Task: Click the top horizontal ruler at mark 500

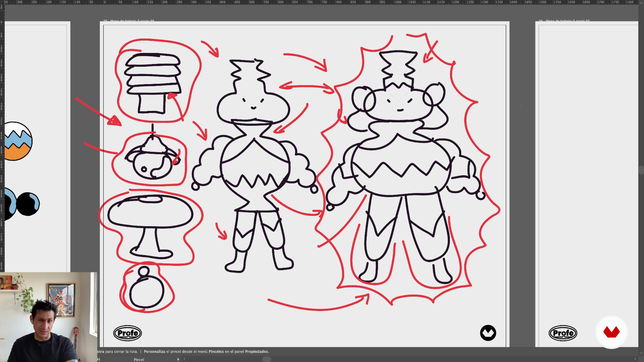Action: click(x=252, y=2)
